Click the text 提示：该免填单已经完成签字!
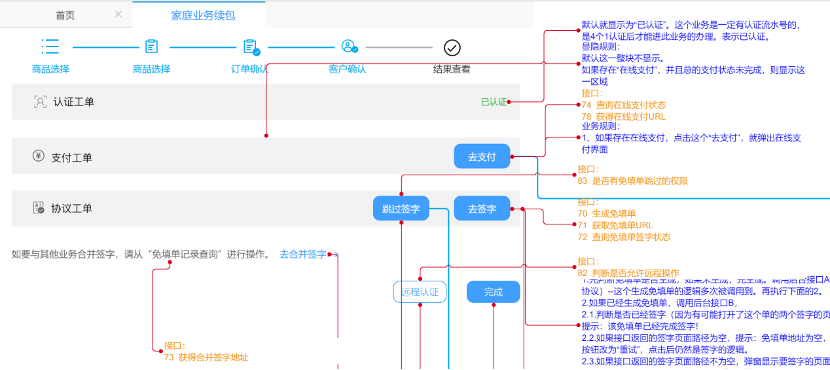The image size is (830, 370). point(639,326)
